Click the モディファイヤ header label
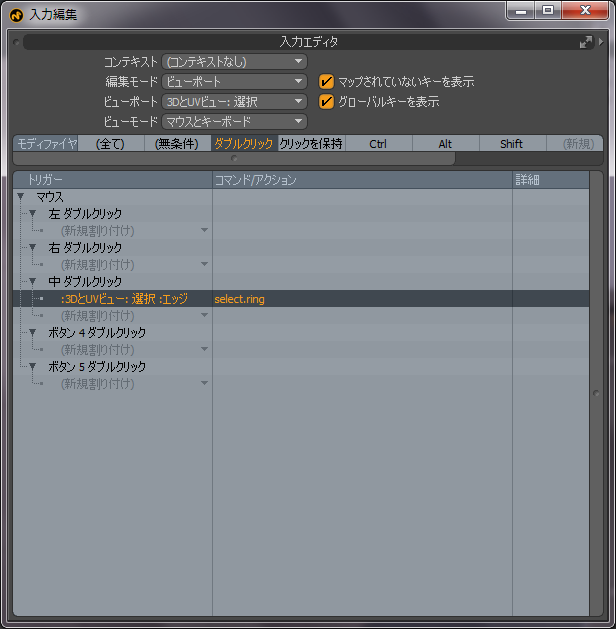The height and width of the screenshot is (629, 616). (46, 144)
